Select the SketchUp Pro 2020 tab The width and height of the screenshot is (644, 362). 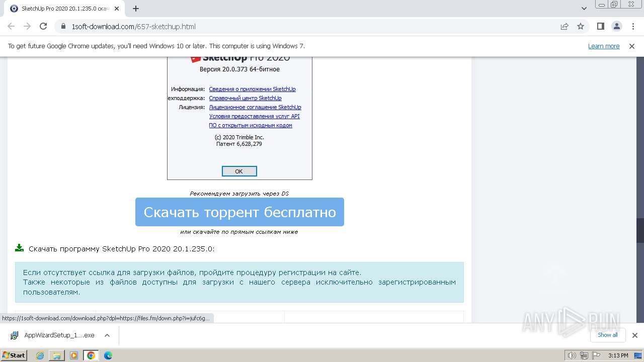tap(65, 9)
